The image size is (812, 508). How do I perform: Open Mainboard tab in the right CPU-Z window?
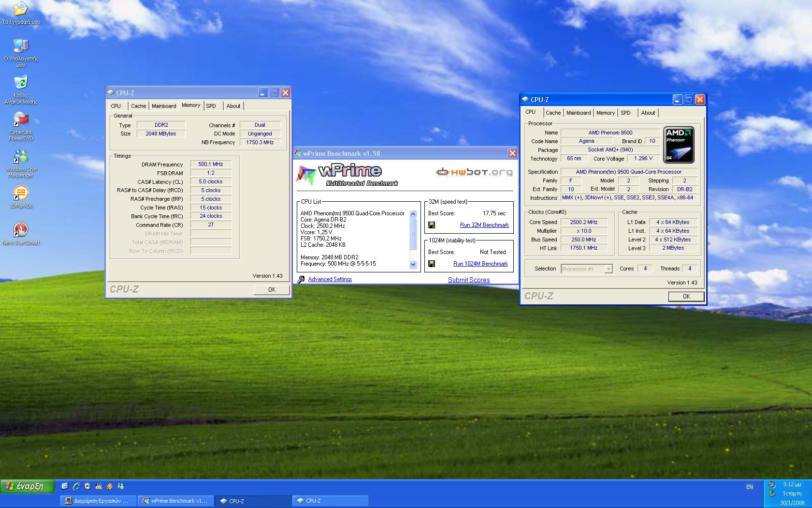tap(579, 113)
